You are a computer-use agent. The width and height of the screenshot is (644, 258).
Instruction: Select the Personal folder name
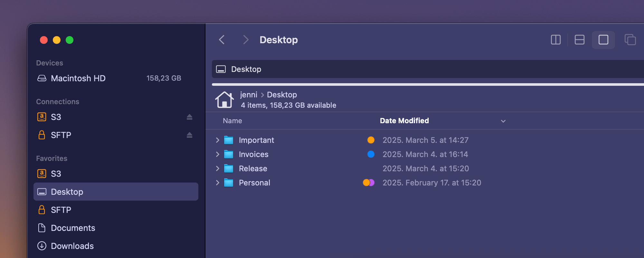pos(254,183)
